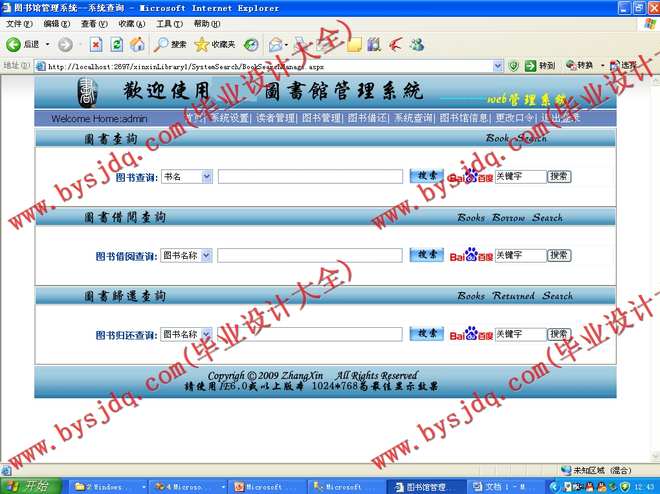Open the 查看(V) menu
The width and height of the screenshot is (660, 494).
[x=94, y=24]
